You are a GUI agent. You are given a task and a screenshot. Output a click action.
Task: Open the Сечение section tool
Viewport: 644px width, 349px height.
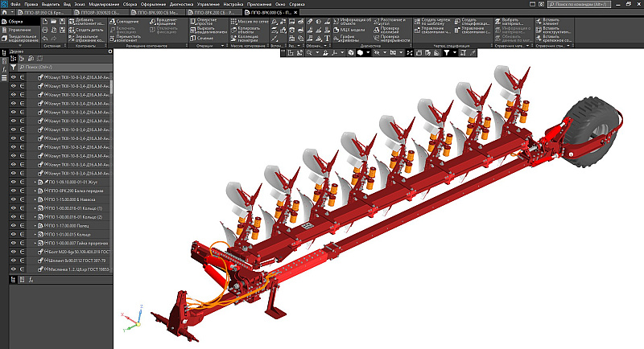[x=207, y=38]
